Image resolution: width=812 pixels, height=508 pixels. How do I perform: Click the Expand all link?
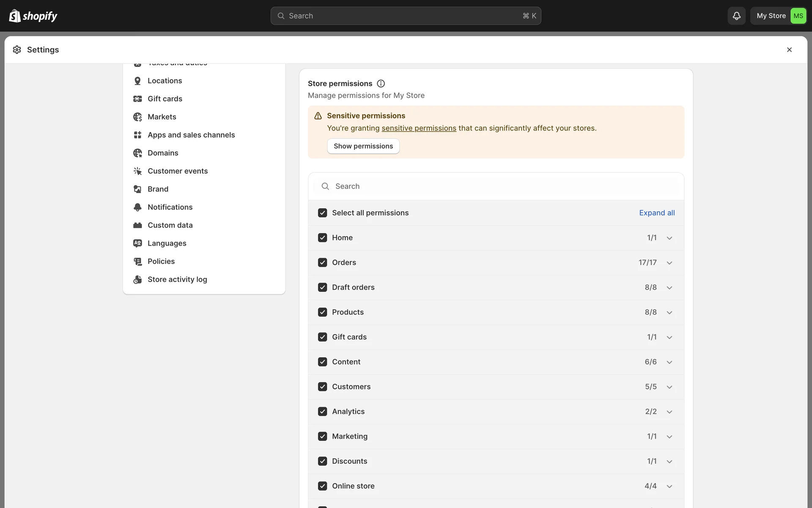657,213
